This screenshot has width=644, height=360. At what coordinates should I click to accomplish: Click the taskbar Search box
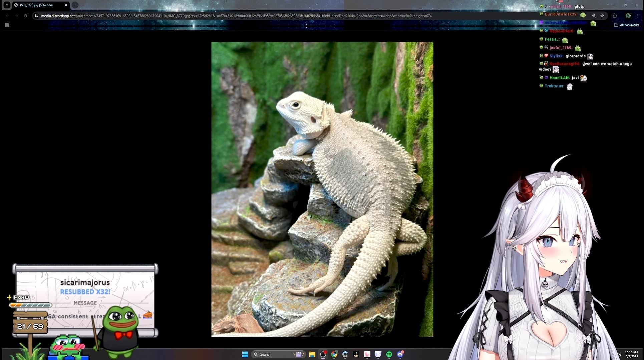tap(274, 354)
